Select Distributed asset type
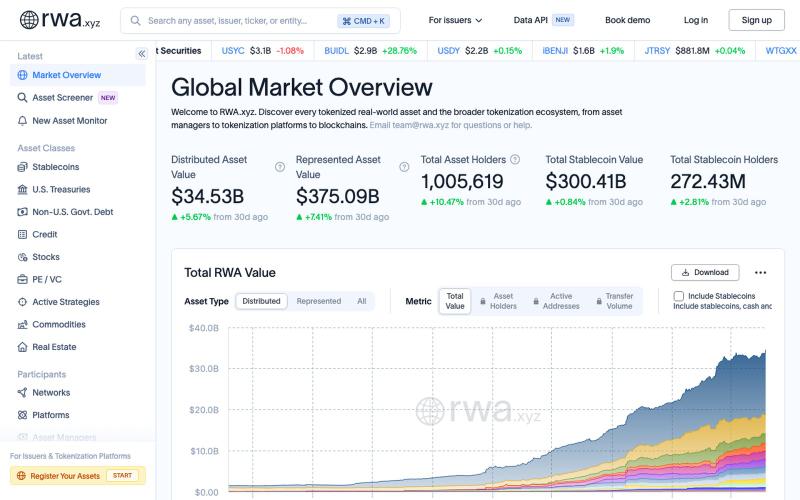The height and width of the screenshot is (500, 800). [261, 301]
